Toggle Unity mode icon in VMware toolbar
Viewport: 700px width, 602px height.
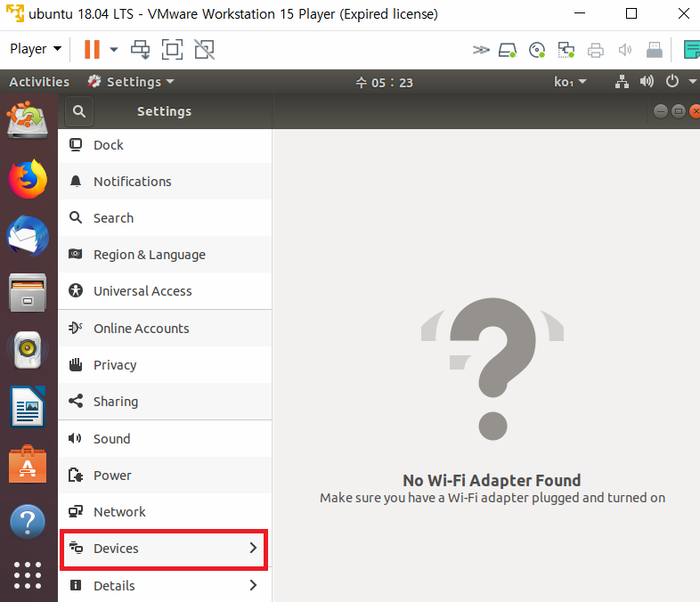pyautogui.click(x=205, y=49)
